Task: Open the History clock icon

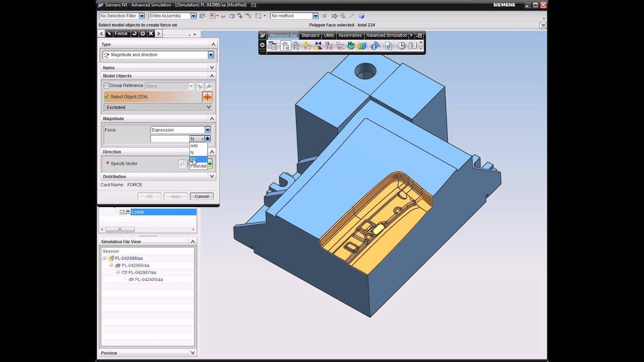Action: [x=401, y=46]
